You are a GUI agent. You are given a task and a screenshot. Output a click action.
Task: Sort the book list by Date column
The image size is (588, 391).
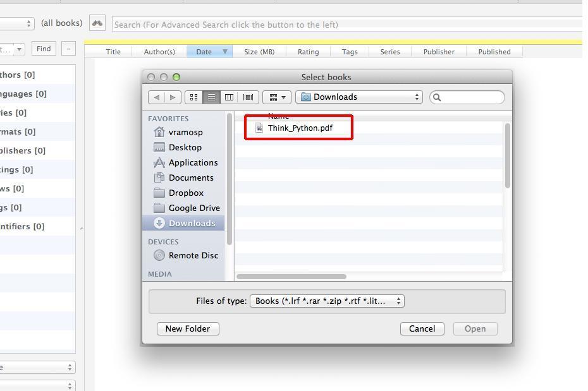(204, 52)
